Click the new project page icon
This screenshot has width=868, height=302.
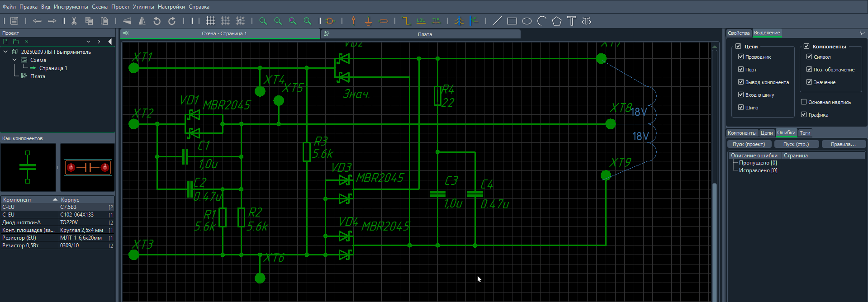coord(5,42)
